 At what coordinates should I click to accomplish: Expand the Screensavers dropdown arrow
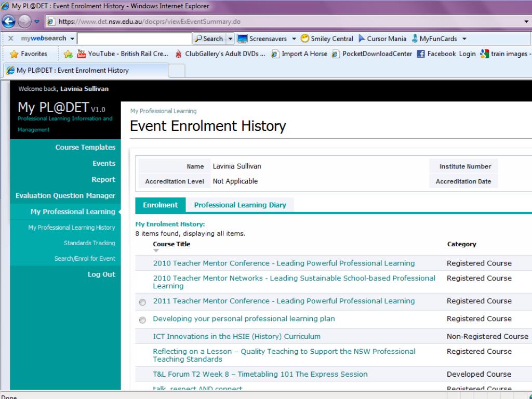tap(294, 38)
